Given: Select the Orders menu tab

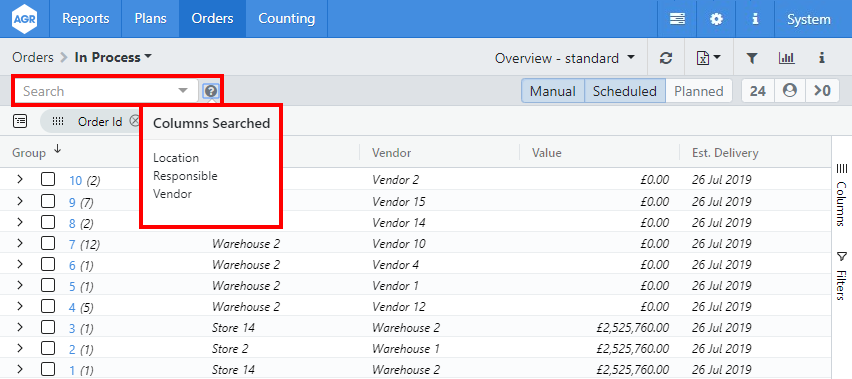Looking at the screenshot, I should [212, 18].
